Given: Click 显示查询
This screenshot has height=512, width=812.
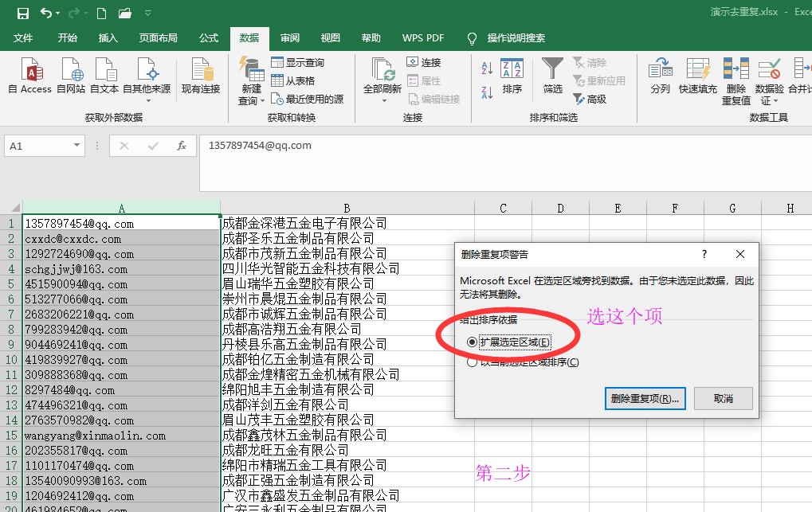Looking at the screenshot, I should pos(298,63).
